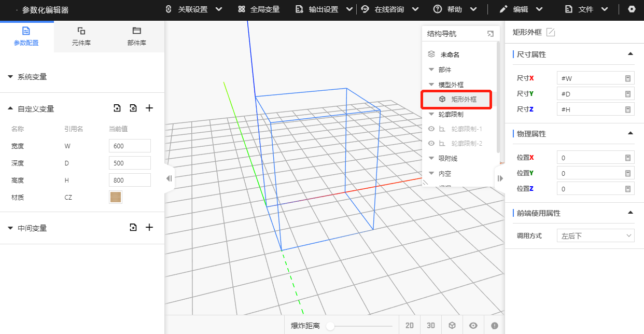Expand the 系统变量 section
644x334 pixels.
coord(11,77)
